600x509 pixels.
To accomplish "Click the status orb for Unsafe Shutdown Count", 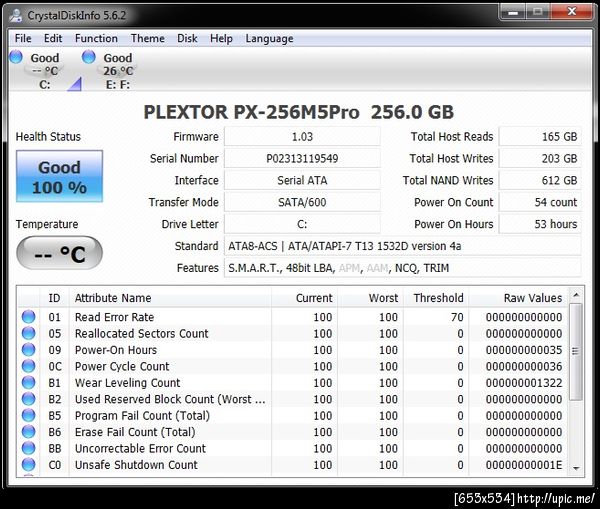I will [28, 465].
